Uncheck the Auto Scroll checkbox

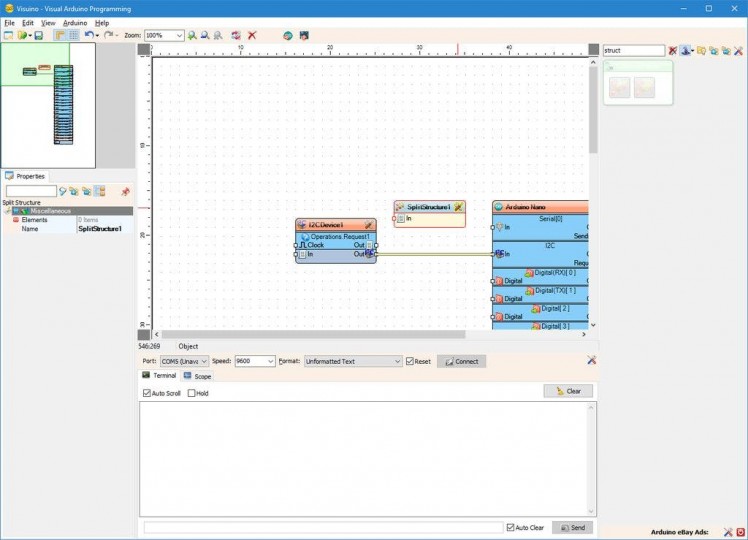(147, 393)
